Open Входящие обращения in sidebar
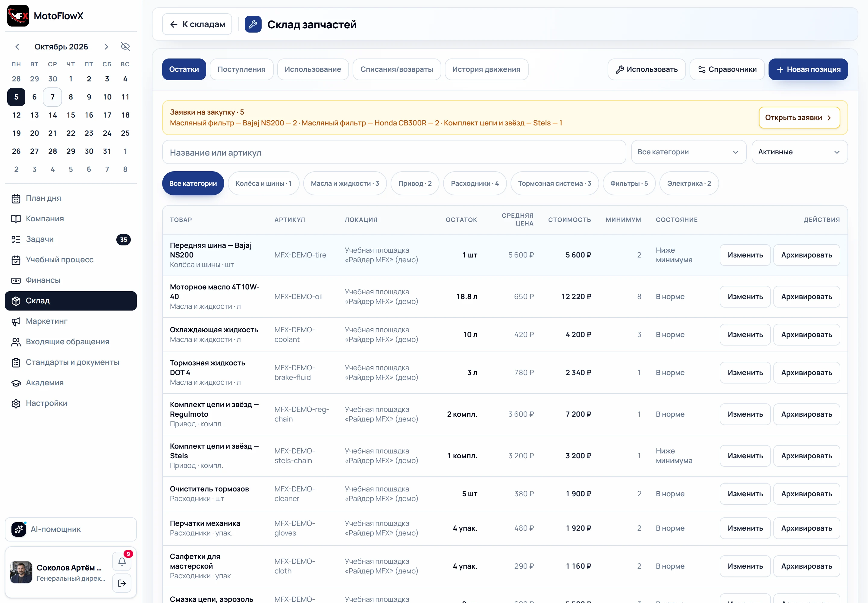868x603 pixels. 71,342
